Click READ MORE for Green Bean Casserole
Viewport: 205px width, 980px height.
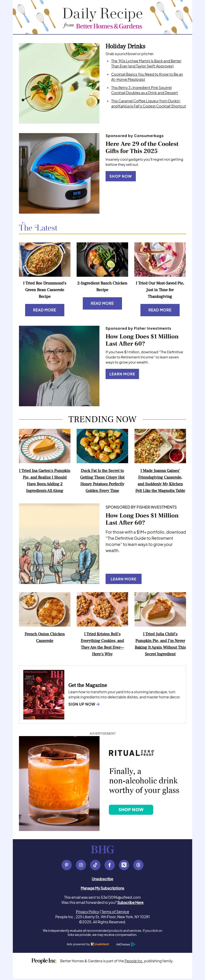[x=45, y=310]
